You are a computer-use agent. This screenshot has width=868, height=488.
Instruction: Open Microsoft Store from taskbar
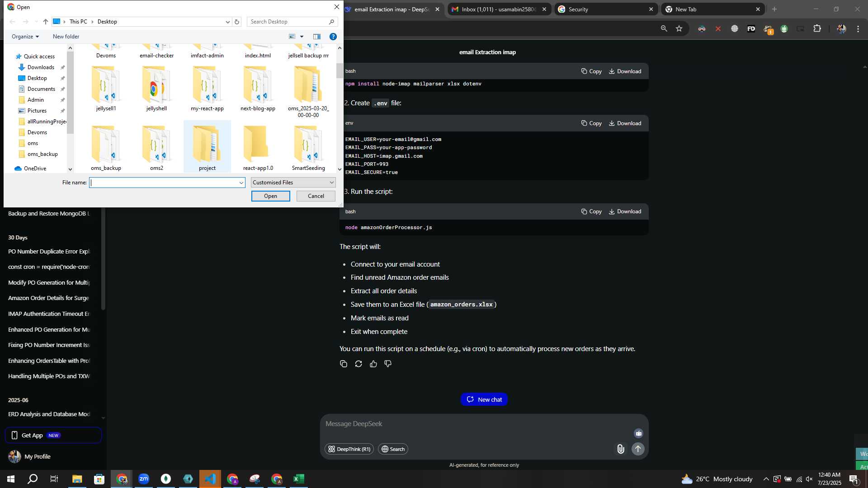[99, 479]
